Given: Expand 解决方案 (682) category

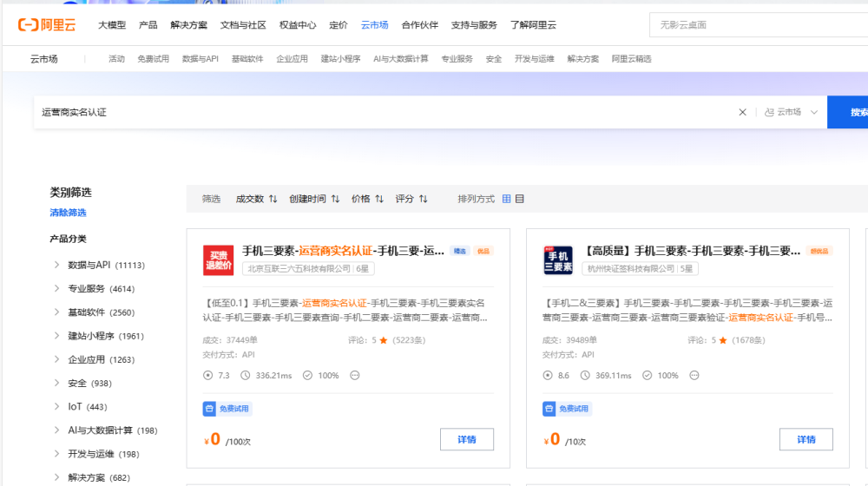Looking at the screenshot, I should tap(56, 477).
